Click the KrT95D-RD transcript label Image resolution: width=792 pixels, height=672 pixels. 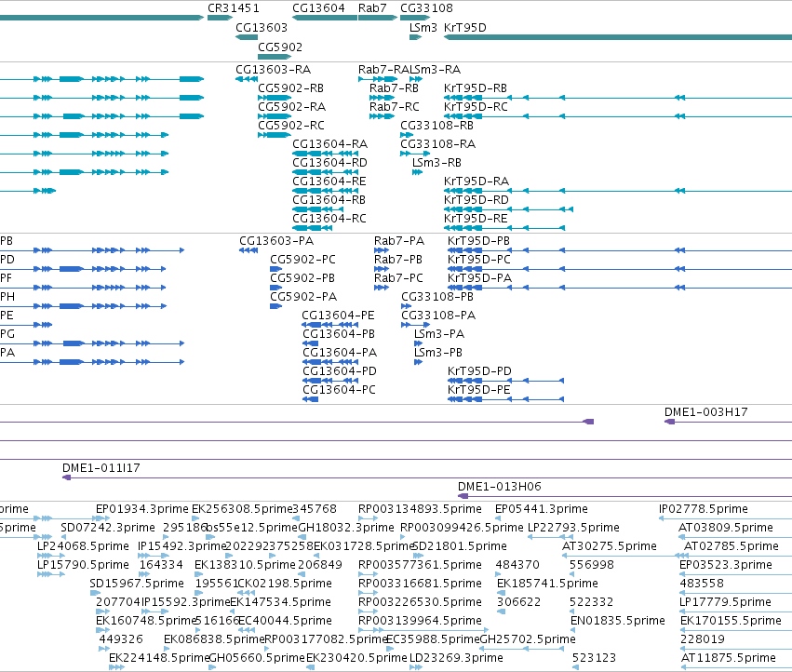(x=477, y=199)
